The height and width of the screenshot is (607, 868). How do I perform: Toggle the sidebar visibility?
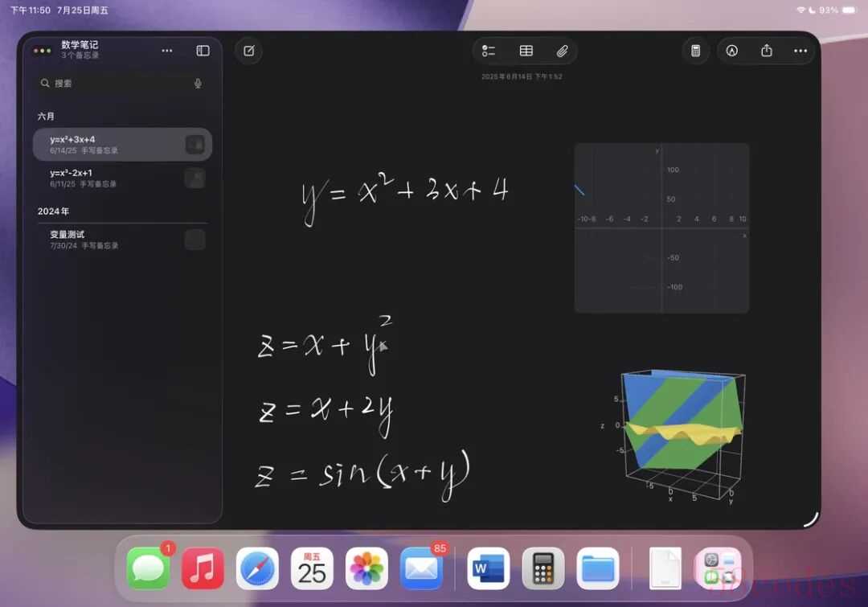(203, 51)
